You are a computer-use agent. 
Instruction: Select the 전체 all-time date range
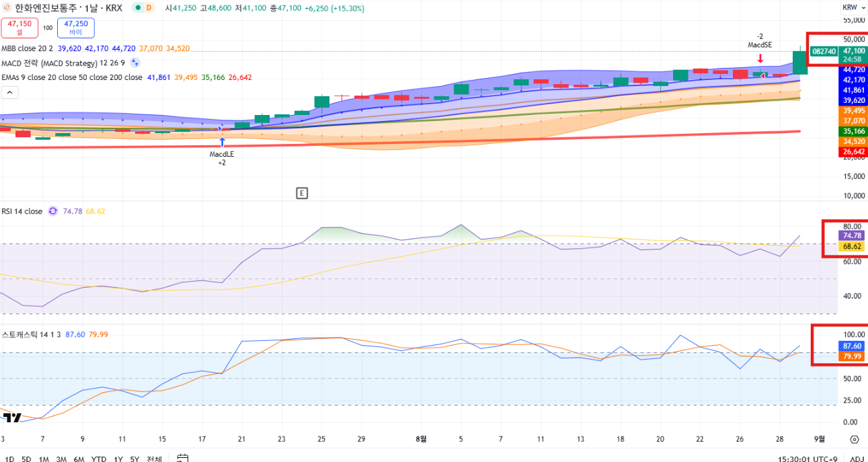coord(154,459)
